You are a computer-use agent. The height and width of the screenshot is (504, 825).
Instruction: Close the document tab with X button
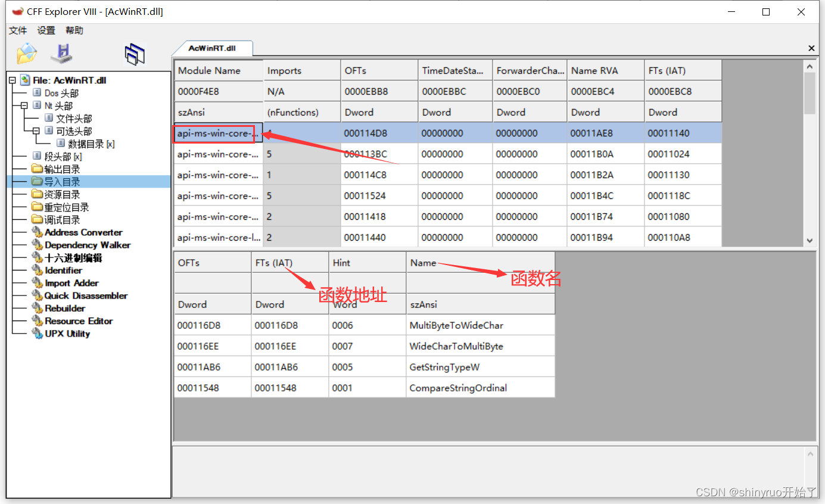tap(811, 48)
